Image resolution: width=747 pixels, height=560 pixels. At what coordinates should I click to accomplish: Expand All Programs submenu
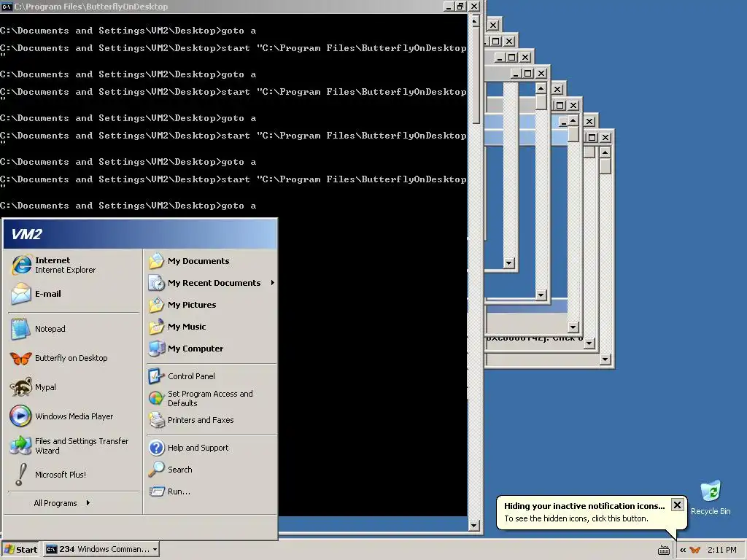62,503
